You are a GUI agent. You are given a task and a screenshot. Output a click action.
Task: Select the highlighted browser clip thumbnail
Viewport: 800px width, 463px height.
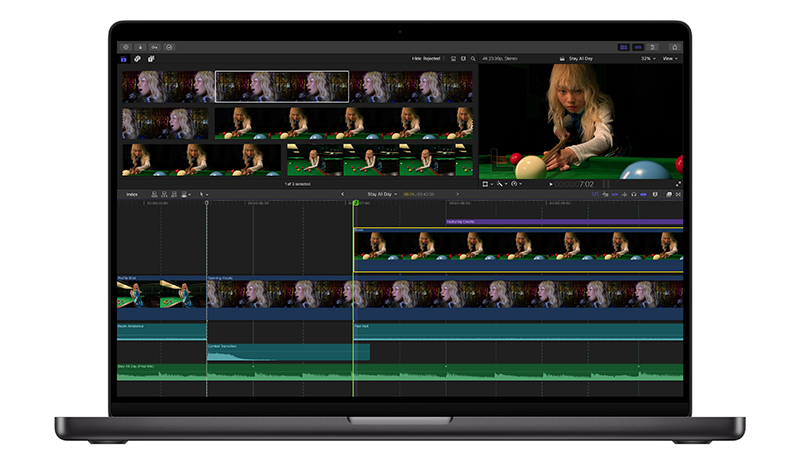pos(282,86)
